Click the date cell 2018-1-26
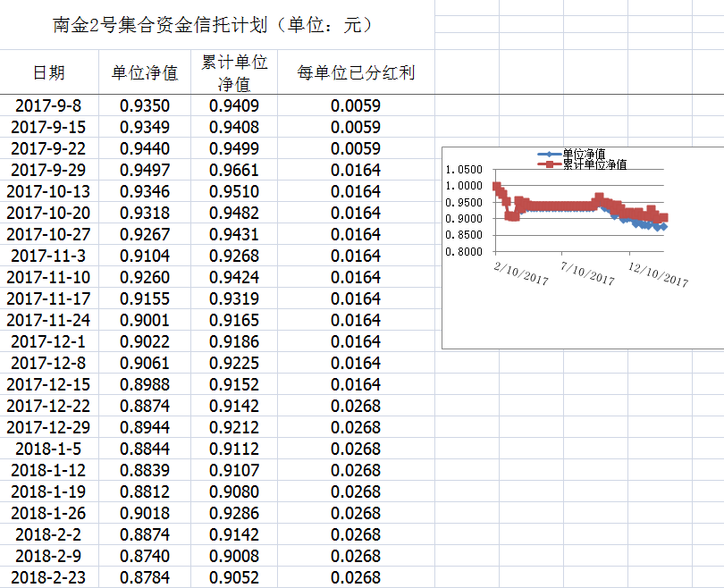 click(48, 513)
